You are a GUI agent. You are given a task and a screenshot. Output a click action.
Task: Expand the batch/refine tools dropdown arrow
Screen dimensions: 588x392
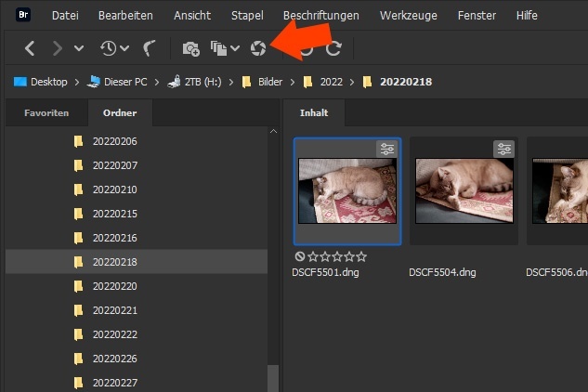tap(235, 47)
